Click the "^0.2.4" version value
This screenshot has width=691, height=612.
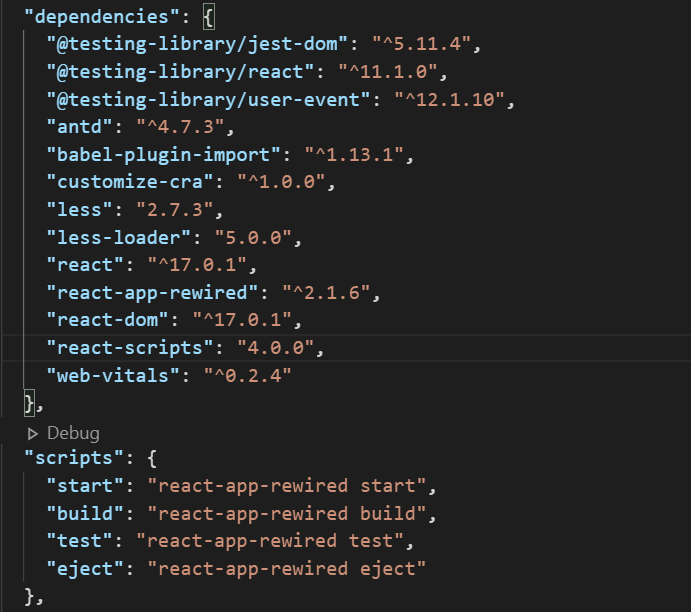coord(247,376)
